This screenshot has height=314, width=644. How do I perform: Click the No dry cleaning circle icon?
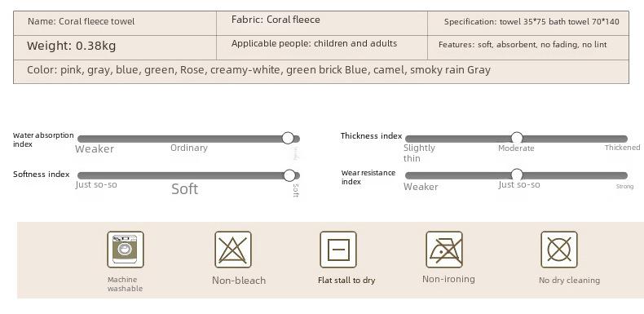click(x=559, y=250)
